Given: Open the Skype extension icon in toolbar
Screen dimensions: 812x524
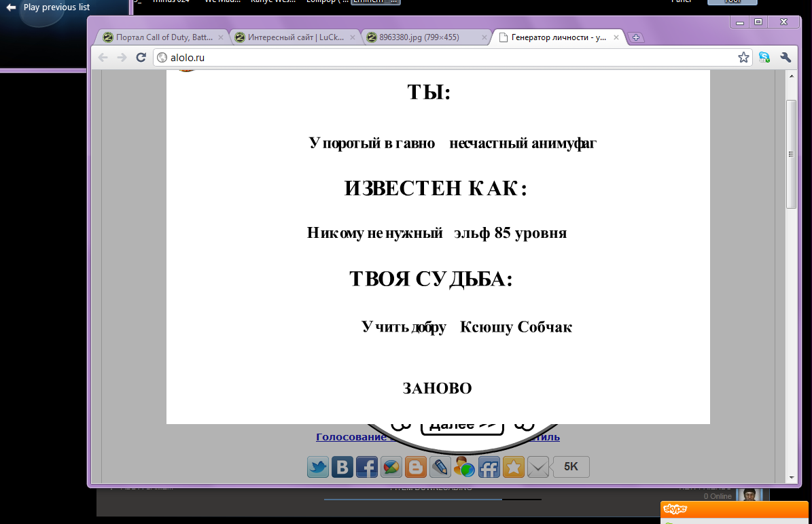Looking at the screenshot, I should coord(764,58).
